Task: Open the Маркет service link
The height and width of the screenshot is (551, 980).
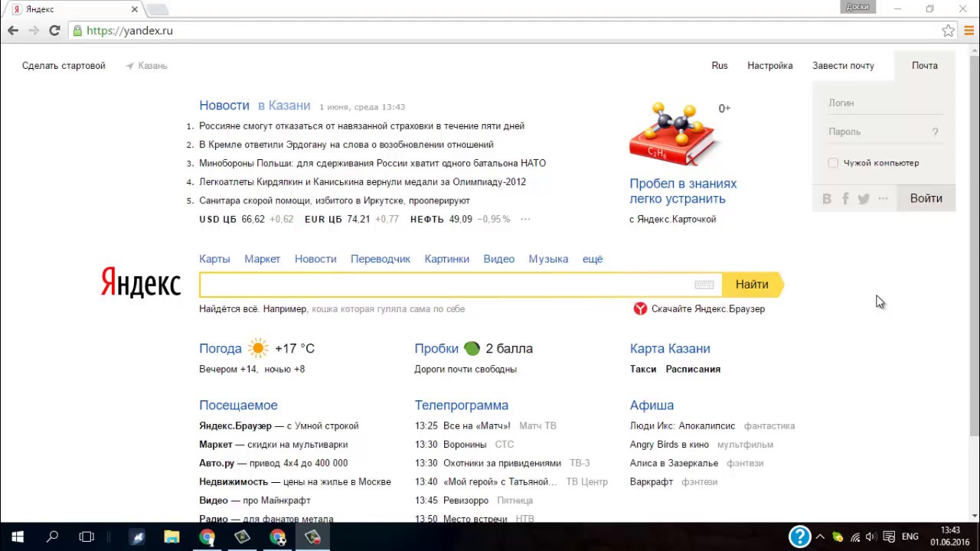Action: pyautogui.click(x=263, y=259)
